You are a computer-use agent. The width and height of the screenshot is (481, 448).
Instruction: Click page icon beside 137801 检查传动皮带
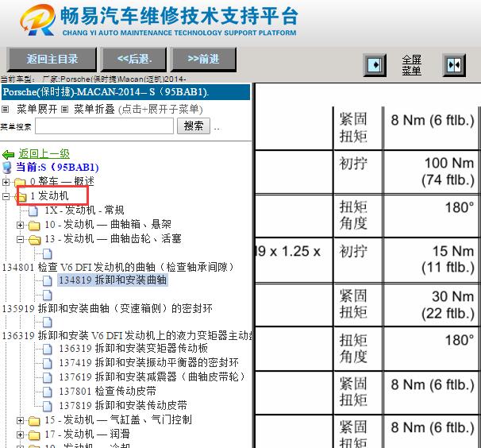click(48, 392)
